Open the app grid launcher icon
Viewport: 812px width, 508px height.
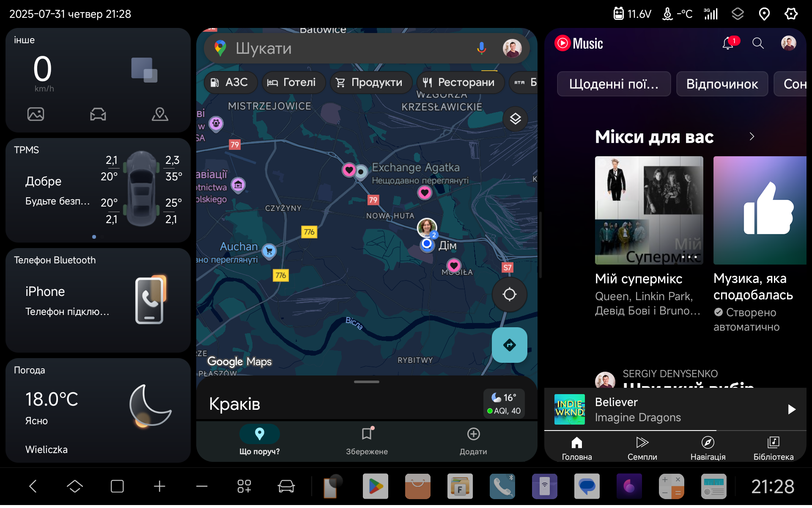coord(244,486)
